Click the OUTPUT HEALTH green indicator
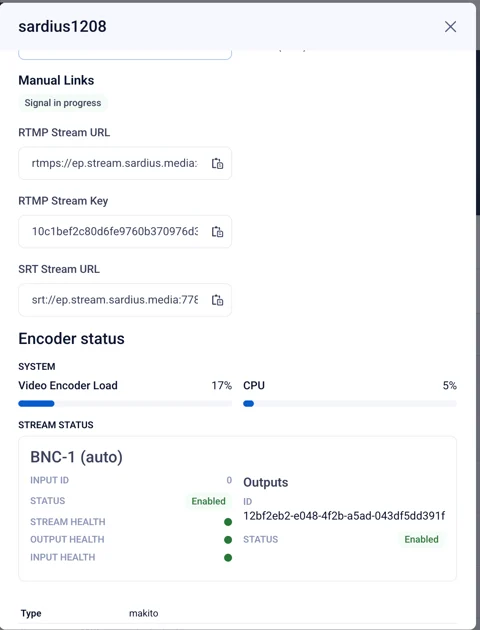This screenshot has width=480, height=630. [228, 540]
